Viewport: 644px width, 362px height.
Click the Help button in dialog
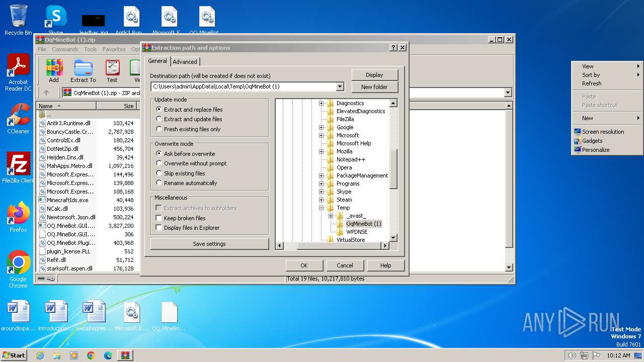tap(385, 265)
